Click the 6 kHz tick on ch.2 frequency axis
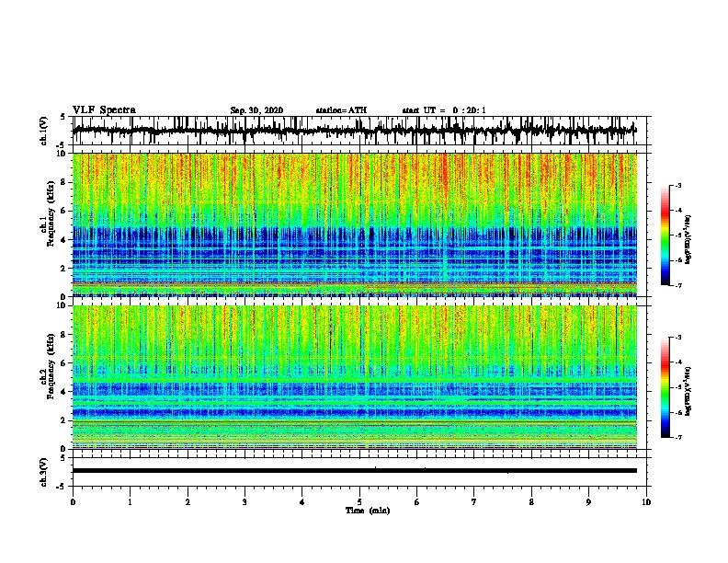The image size is (728, 563). point(64,363)
